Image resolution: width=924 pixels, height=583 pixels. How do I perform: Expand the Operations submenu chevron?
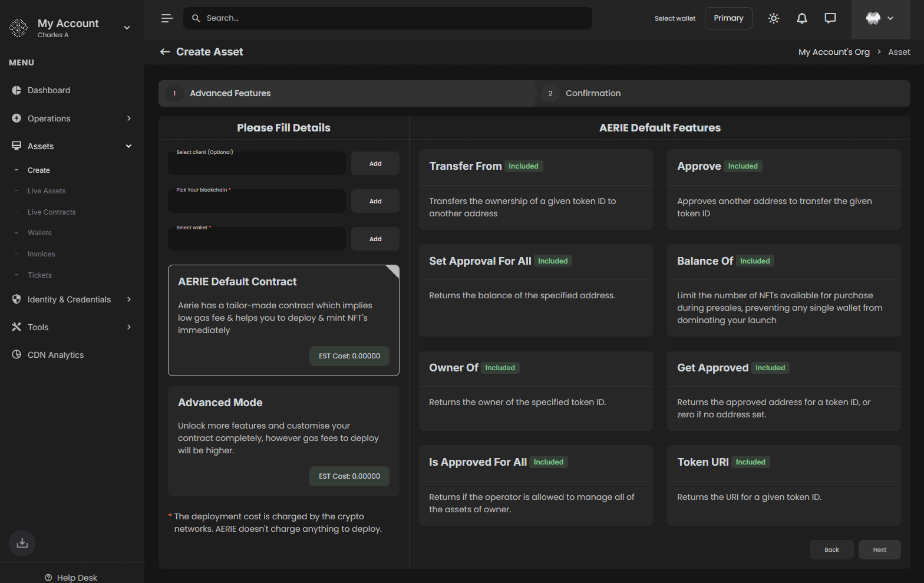coord(129,118)
